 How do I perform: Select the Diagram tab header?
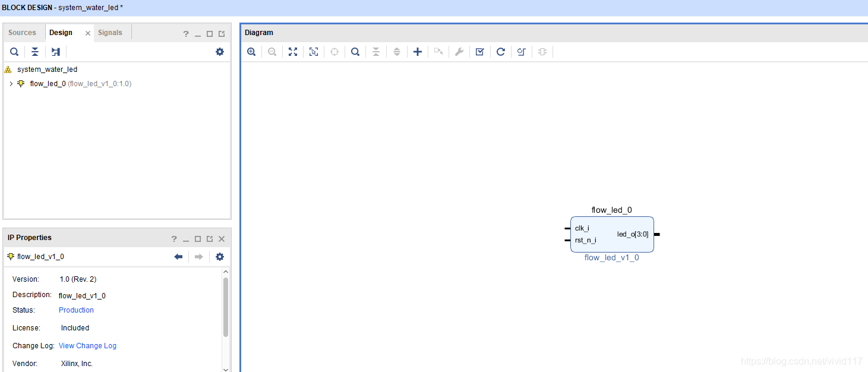tap(259, 33)
